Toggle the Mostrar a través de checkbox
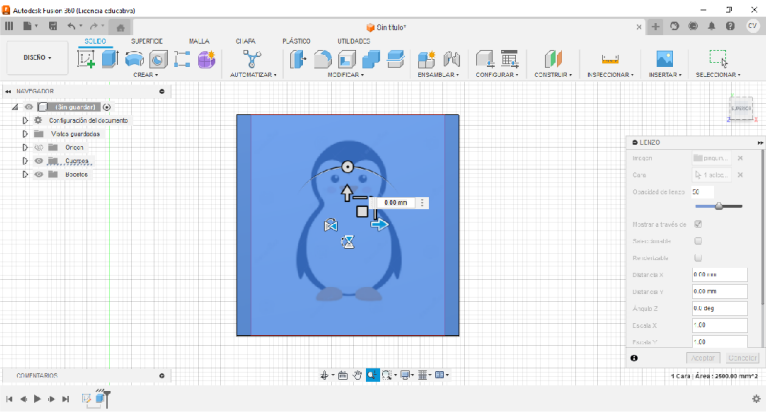This screenshot has height=417, width=766. point(698,224)
